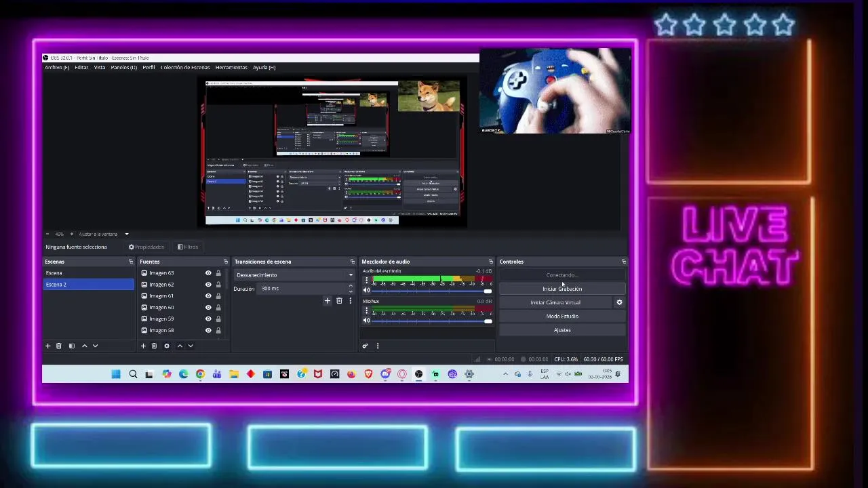Add a new source with the Fuentes plus icon

coord(143,346)
